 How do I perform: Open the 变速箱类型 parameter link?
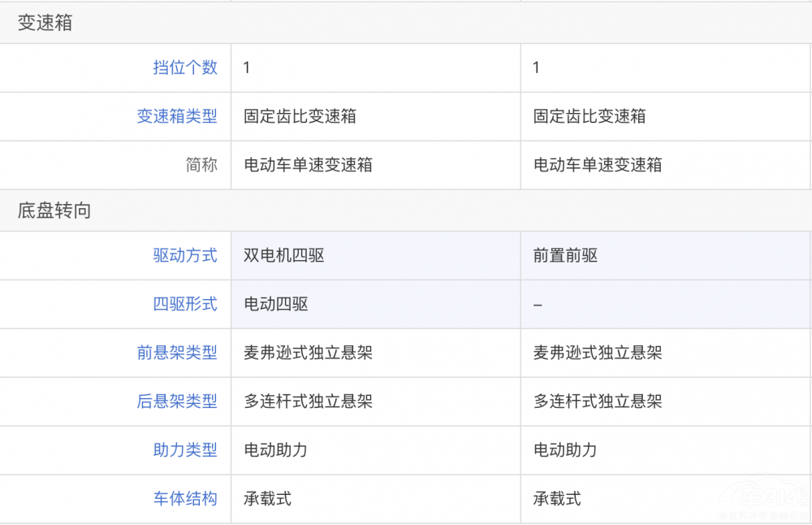[x=177, y=116]
